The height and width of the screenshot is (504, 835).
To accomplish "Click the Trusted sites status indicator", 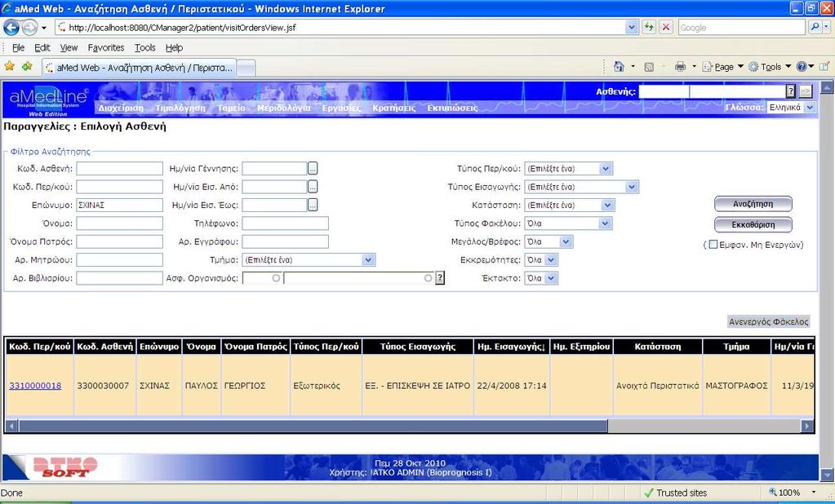I will tap(675, 493).
